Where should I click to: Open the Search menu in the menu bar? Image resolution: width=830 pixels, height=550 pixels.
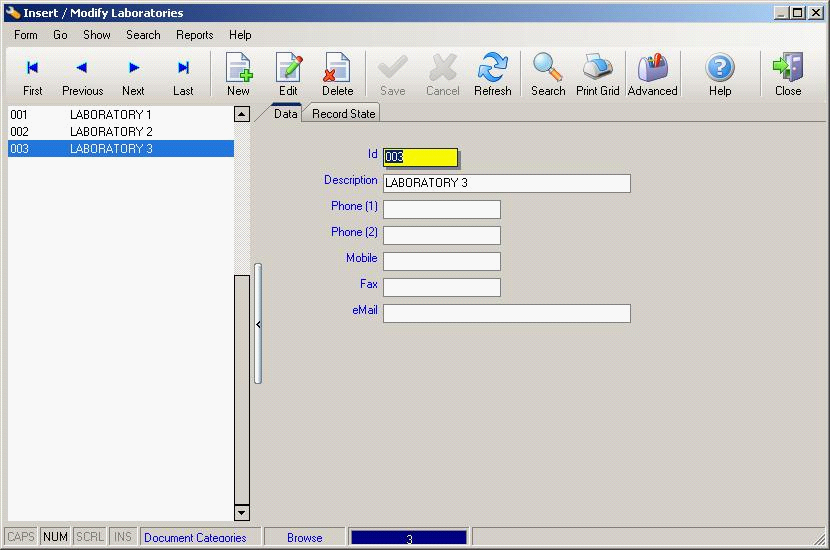coord(143,35)
